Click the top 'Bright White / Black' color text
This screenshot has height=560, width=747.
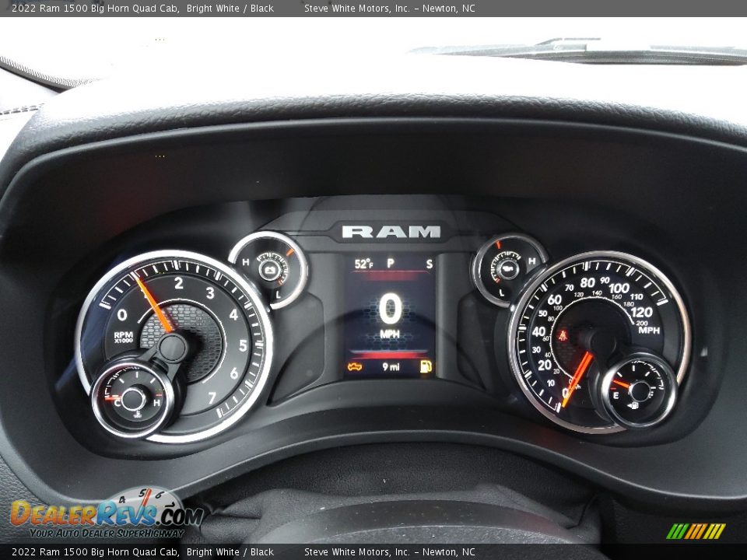pos(230,8)
